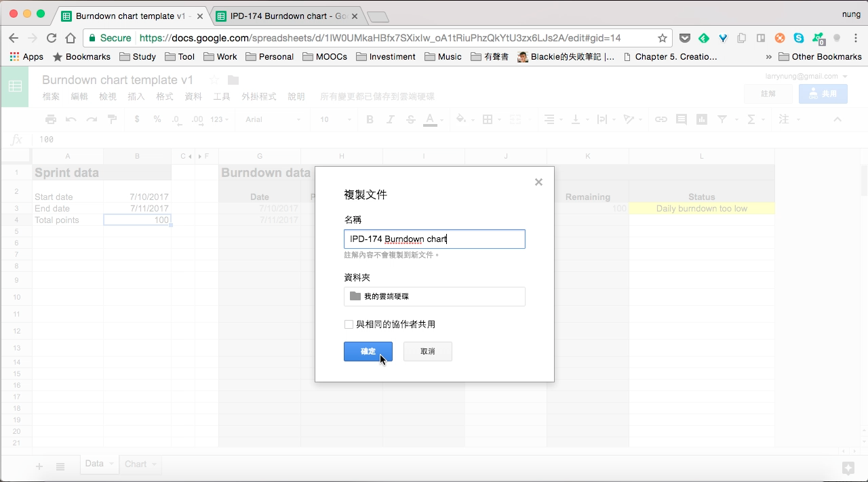Open the text color dropdown

click(432, 119)
